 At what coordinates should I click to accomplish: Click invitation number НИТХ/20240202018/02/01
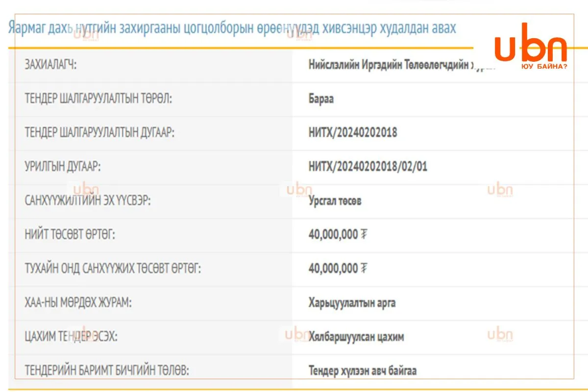tap(368, 167)
